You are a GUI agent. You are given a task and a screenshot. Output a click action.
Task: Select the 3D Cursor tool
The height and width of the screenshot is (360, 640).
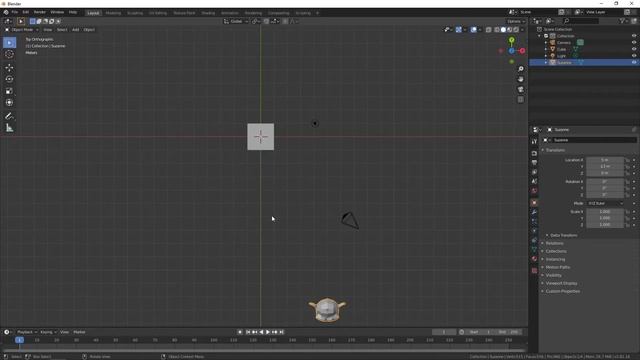[x=9, y=54]
